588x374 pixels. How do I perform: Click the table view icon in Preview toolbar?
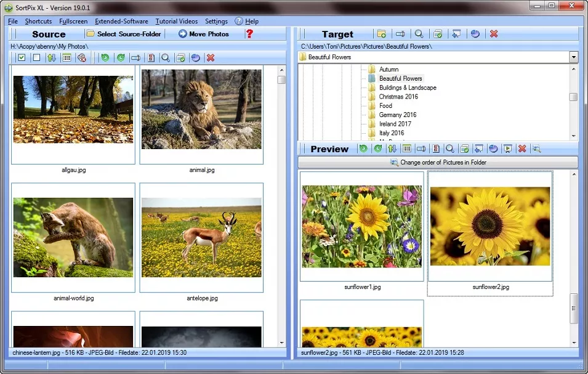(406, 148)
